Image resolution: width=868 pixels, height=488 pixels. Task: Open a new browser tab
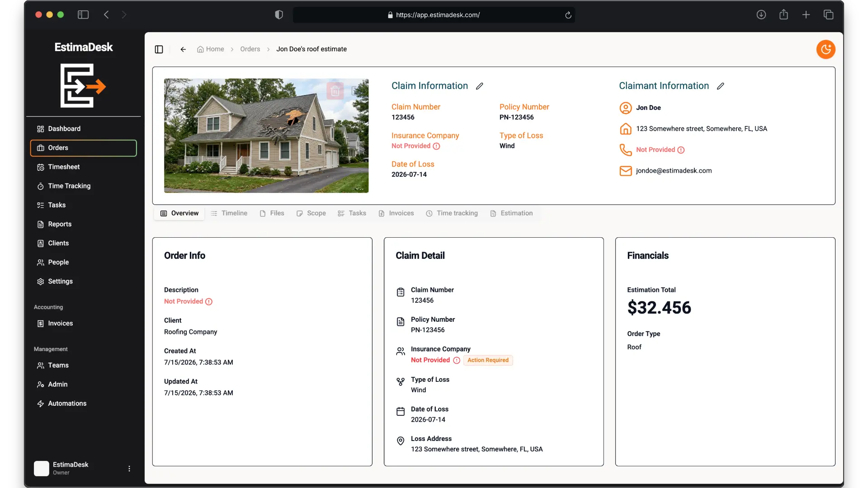tap(806, 15)
